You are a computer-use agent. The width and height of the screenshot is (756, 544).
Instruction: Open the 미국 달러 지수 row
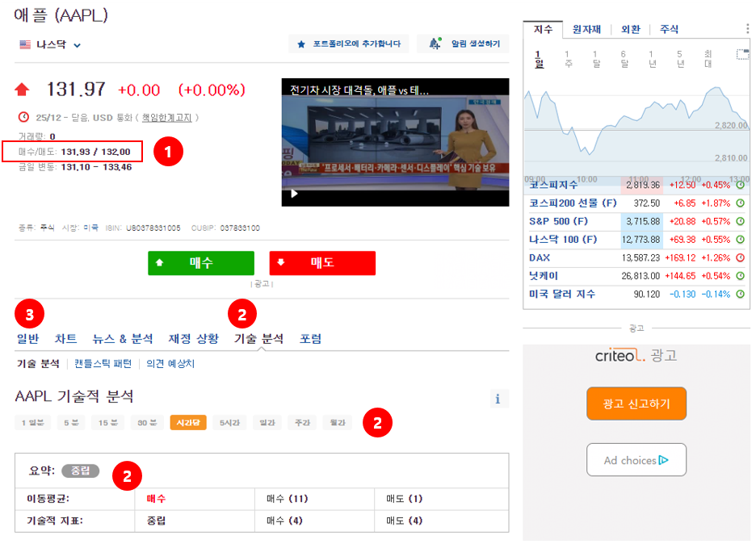(636, 294)
